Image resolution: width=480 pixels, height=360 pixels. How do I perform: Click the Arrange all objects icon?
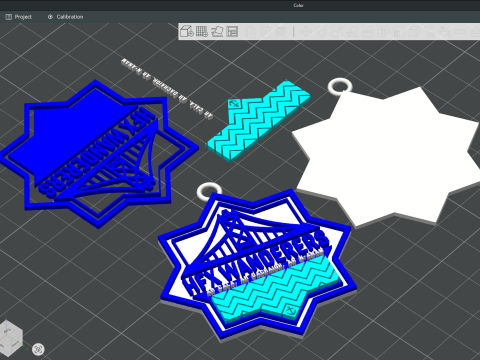tap(232, 32)
